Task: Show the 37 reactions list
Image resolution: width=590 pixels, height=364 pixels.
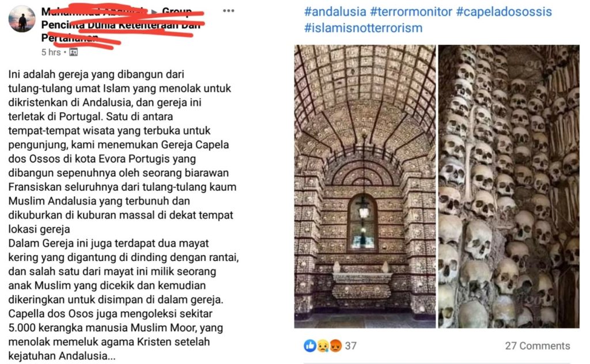Action: click(351, 346)
